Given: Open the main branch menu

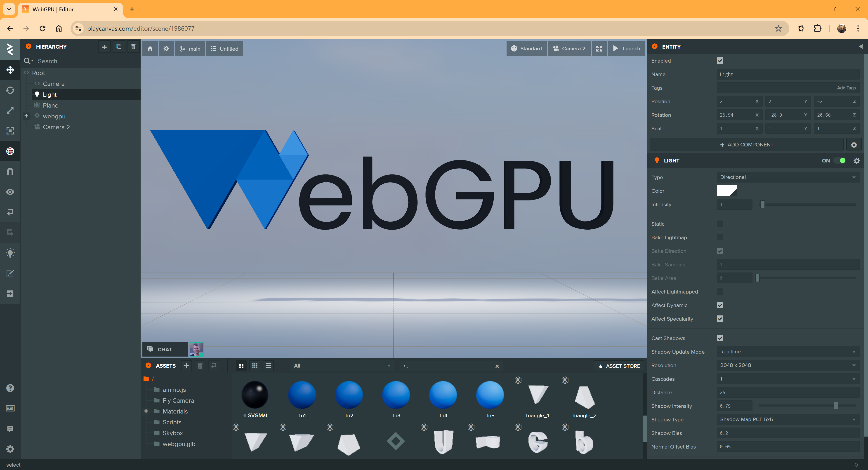Looking at the screenshot, I should point(190,49).
